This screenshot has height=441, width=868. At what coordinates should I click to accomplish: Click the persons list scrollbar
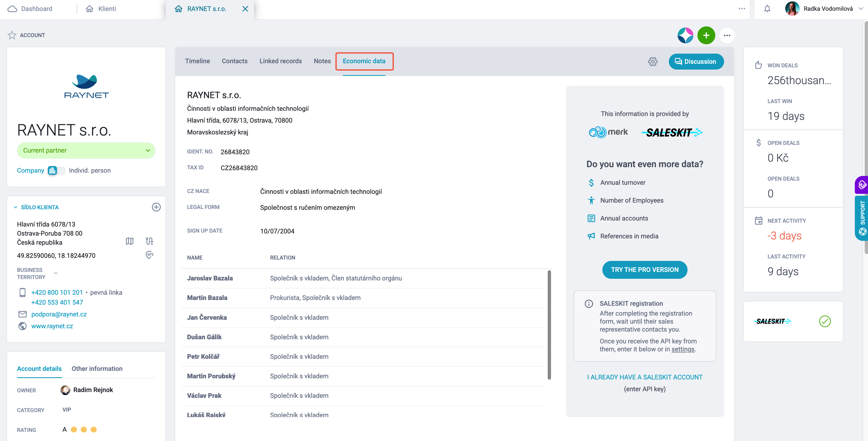click(x=549, y=325)
